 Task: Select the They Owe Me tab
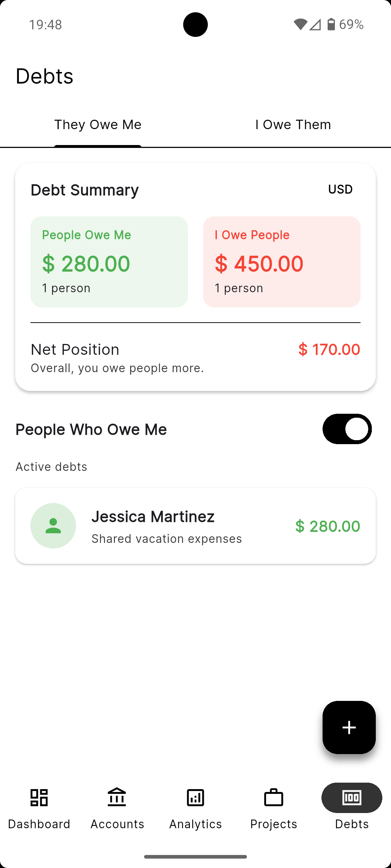coord(98,125)
